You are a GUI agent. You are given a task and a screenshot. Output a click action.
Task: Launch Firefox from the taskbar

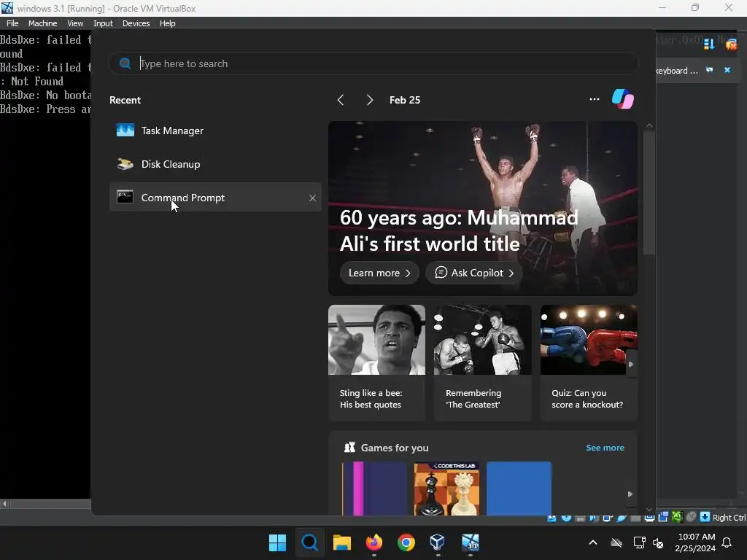click(x=374, y=542)
